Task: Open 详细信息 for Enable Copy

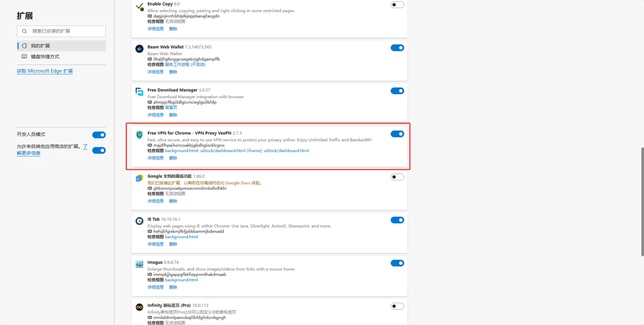Action: [155, 29]
